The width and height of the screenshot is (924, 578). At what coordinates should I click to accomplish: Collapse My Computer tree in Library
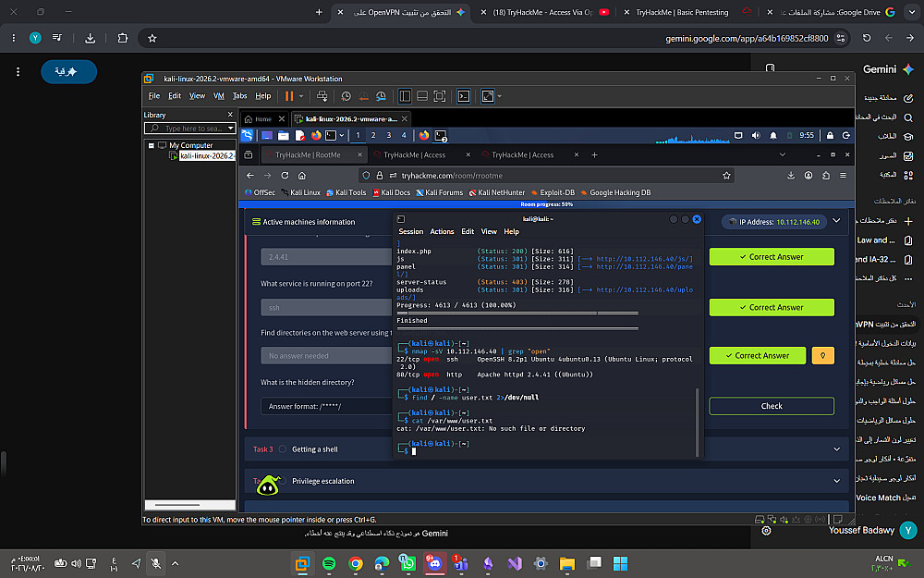coord(152,145)
